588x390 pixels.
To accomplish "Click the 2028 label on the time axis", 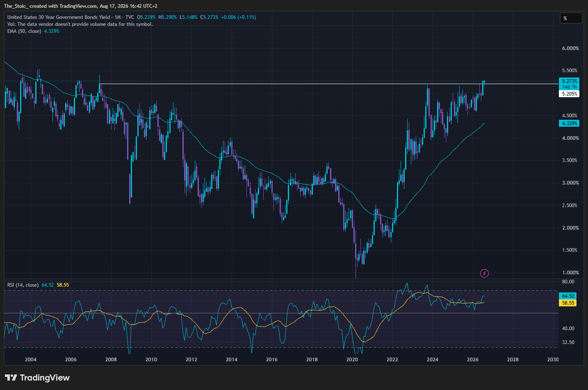I will (x=513, y=360).
